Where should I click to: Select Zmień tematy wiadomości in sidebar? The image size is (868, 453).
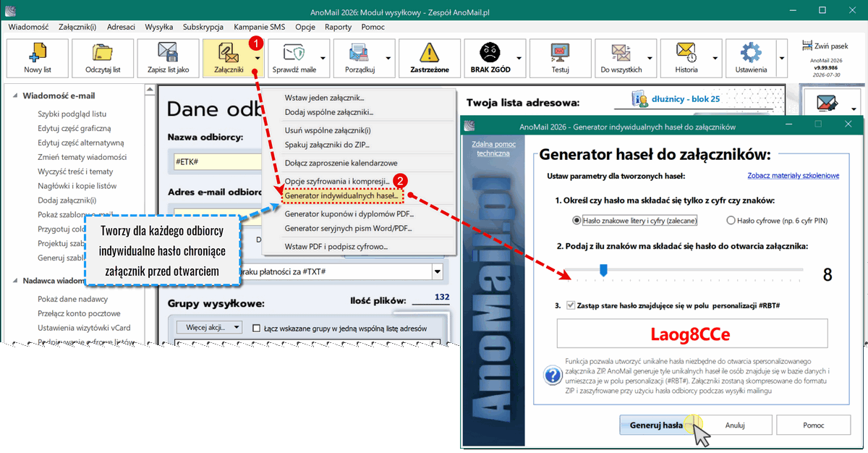click(x=82, y=157)
